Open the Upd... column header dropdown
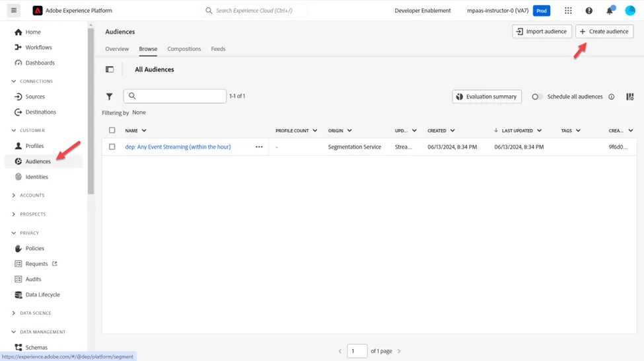The image size is (644, 361). point(414,130)
